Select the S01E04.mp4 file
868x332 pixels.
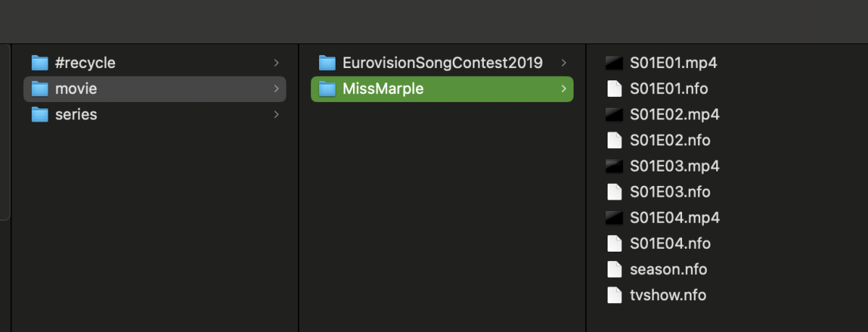click(674, 218)
